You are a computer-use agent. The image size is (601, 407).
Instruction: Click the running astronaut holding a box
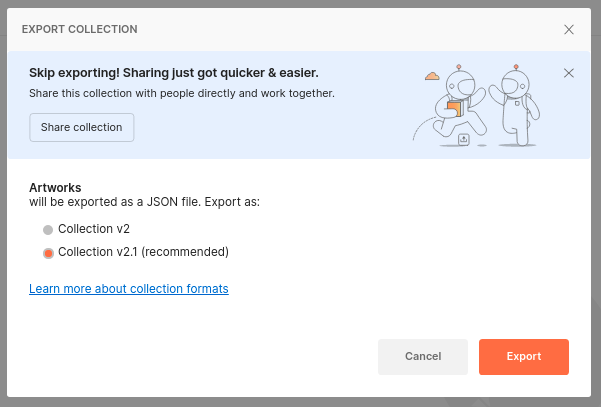(x=458, y=103)
